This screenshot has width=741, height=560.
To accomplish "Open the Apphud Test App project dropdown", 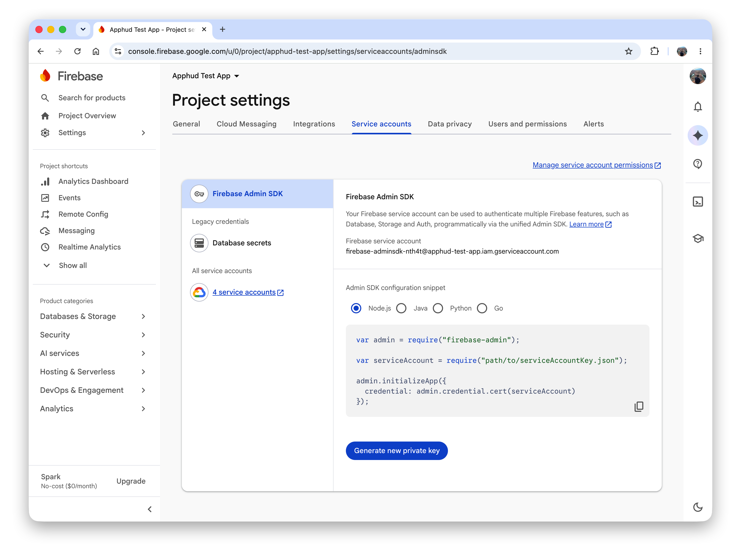I will [x=206, y=76].
